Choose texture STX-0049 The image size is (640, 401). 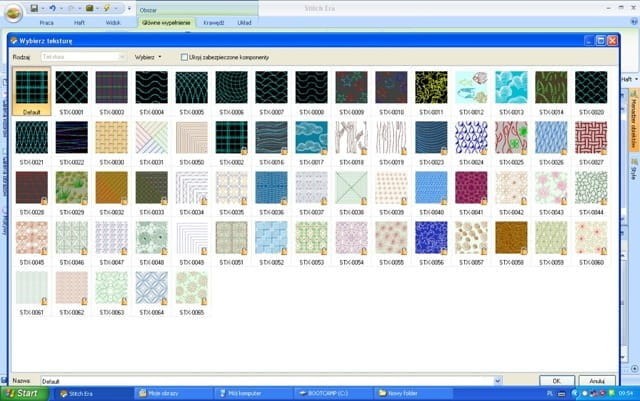click(x=191, y=237)
